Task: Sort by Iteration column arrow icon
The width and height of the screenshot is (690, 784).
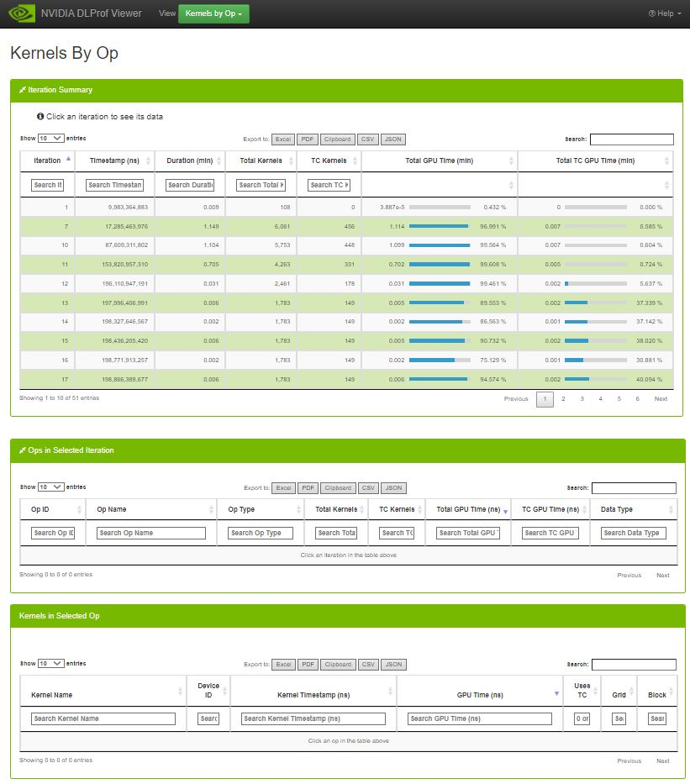Action: 68,159
